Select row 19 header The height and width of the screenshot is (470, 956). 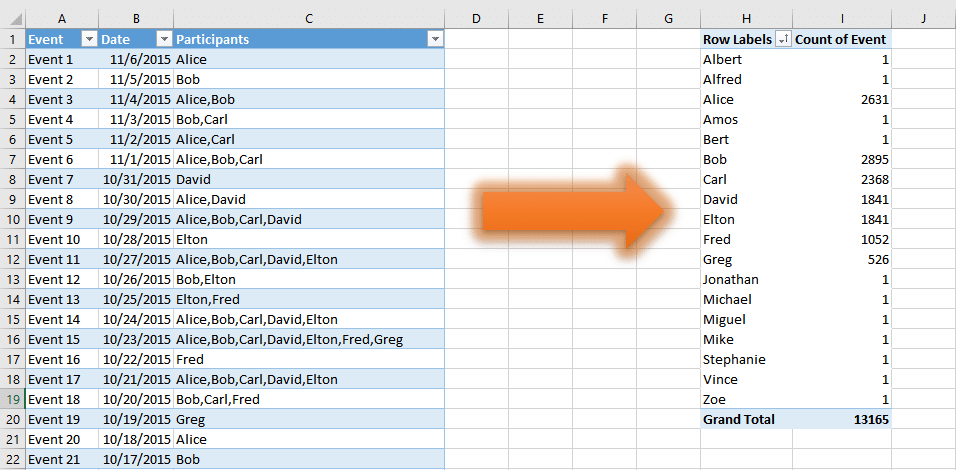point(13,399)
